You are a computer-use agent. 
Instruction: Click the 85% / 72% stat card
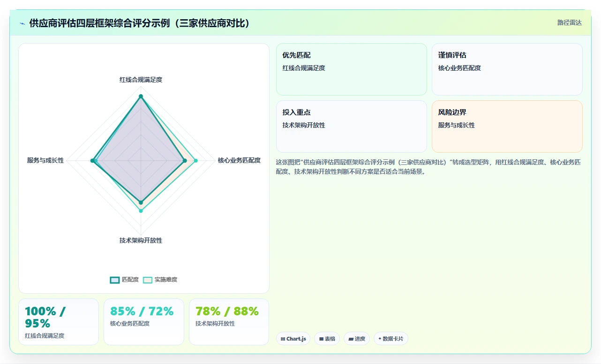[x=144, y=322]
